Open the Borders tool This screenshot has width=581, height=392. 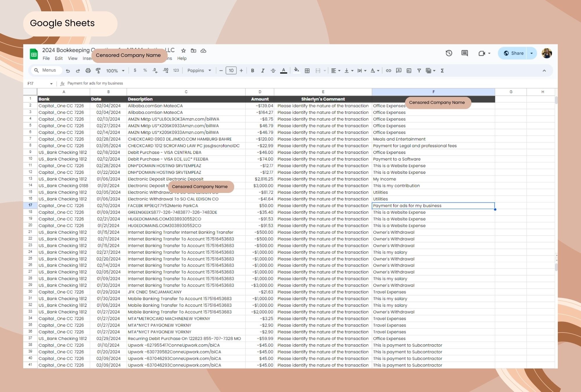[x=307, y=71]
